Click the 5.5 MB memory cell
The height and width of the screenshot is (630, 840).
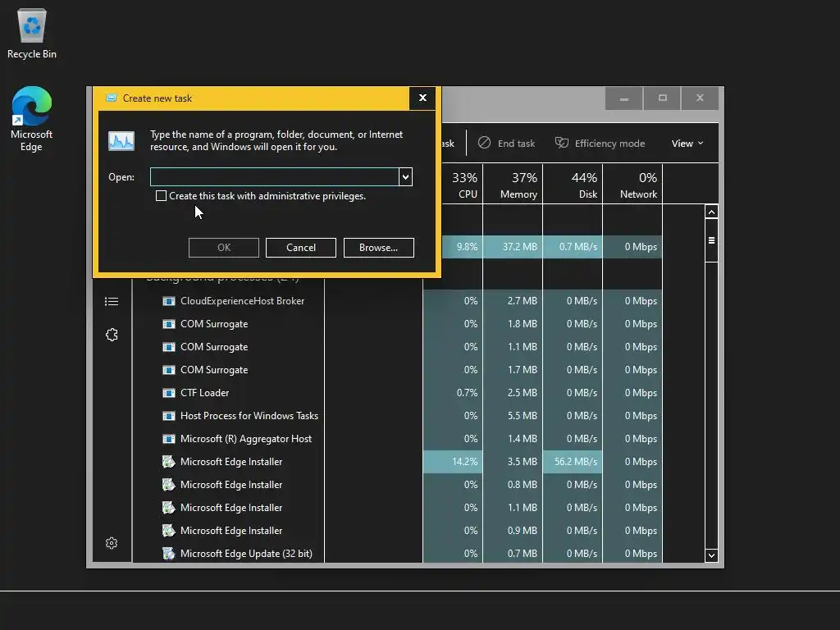pos(513,416)
